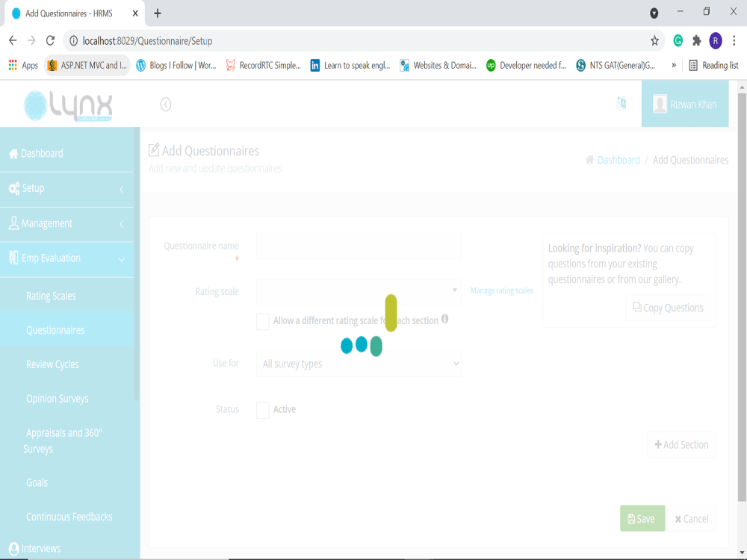Open the Use for survey types dropdown
The height and width of the screenshot is (560, 747).
359,364
